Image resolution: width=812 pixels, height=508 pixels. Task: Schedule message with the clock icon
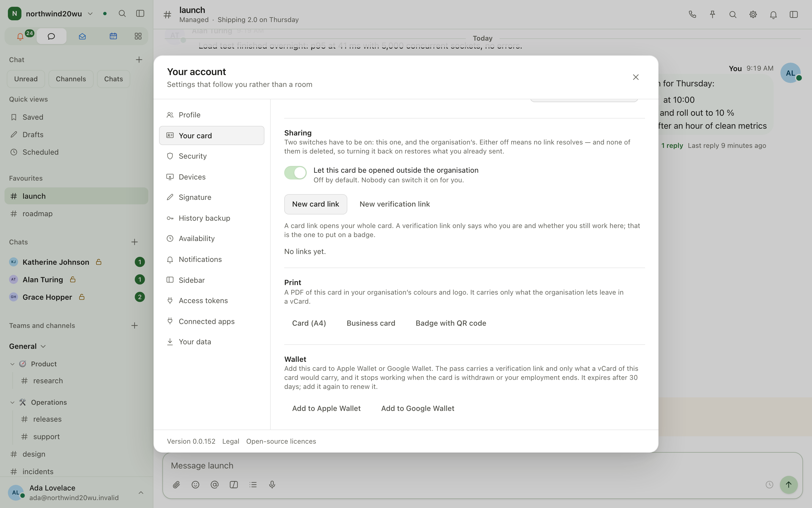tap(769, 485)
